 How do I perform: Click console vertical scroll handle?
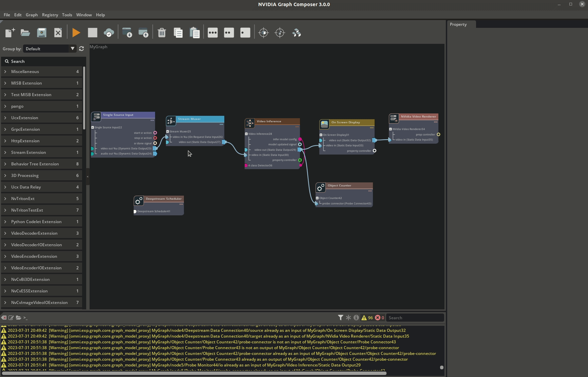(441, 367)
